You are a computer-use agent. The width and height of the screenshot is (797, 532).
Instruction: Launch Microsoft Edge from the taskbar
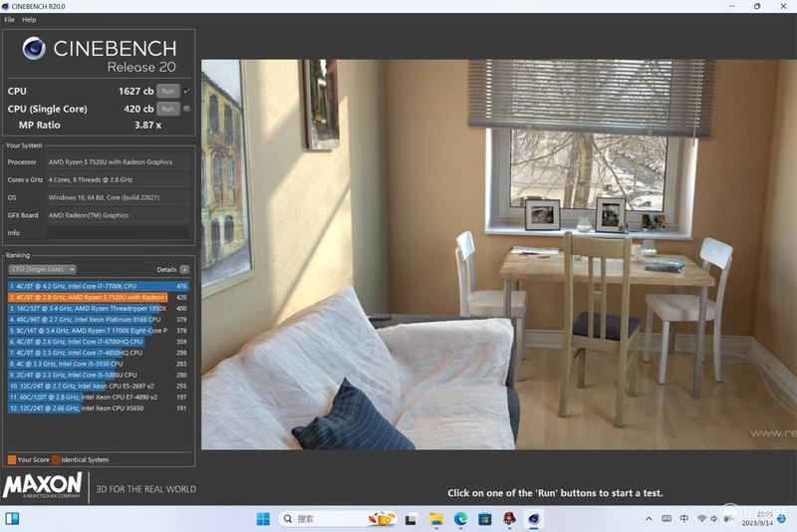tap(460, 519)
